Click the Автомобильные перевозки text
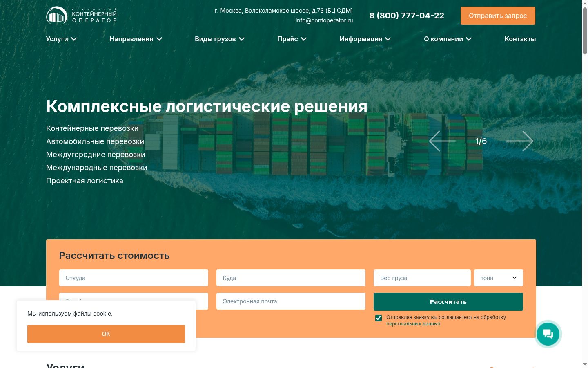This screenshot has width=588, height=368. [95, 141]
